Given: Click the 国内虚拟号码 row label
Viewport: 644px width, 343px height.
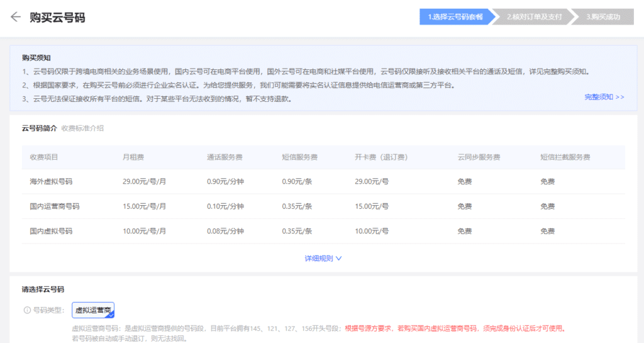Looking at the screenshot, I should [51, 231].
